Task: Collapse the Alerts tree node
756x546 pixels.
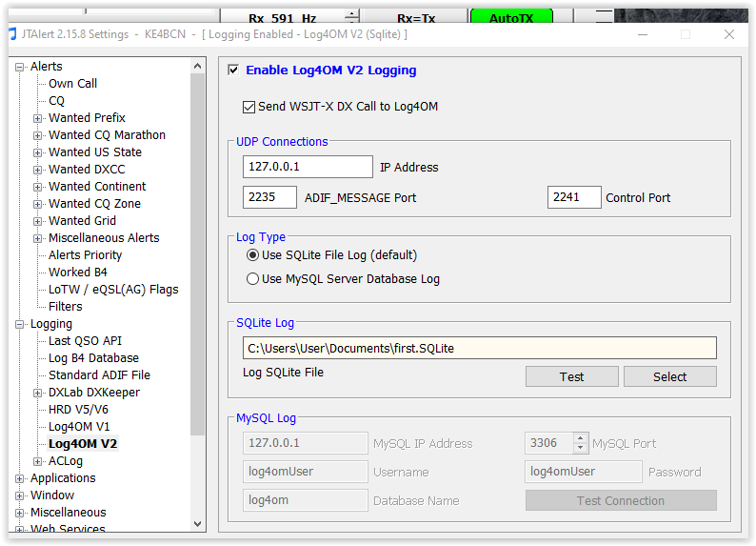Action: coord(19,67)
